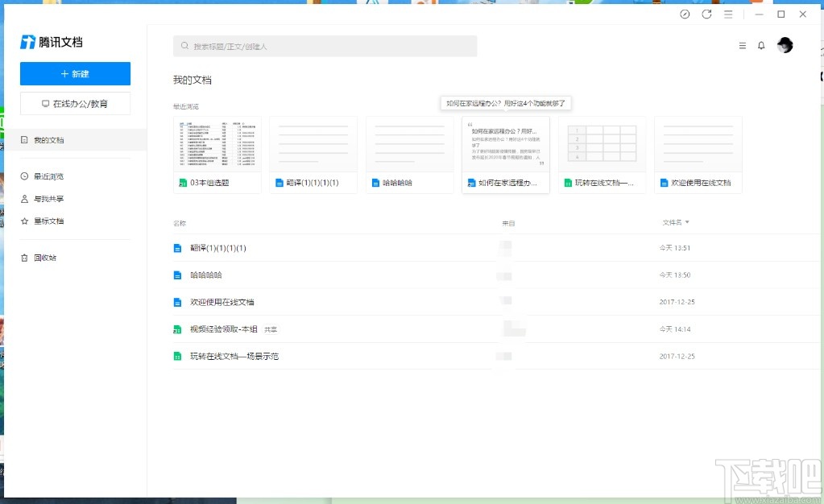Click the 我的文档 page heading

[193, 80]
